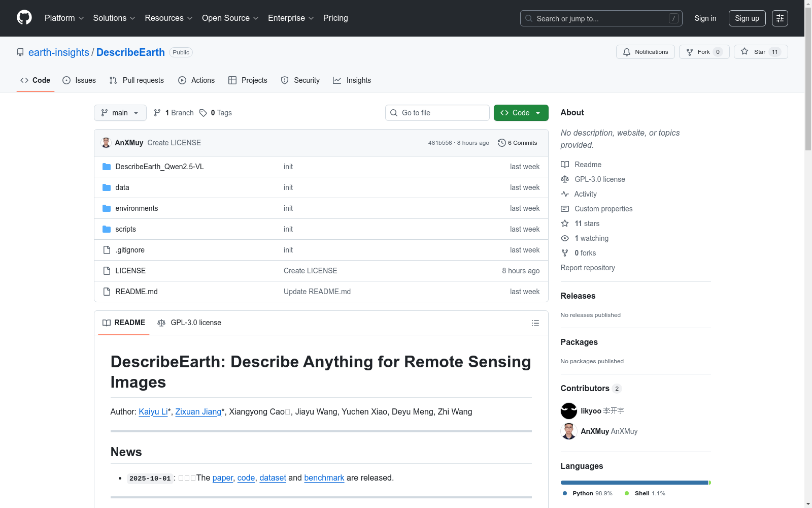Click the data folder icon
Image resolution: width=812 pixels, height=508 pixels.
point(107,187)
